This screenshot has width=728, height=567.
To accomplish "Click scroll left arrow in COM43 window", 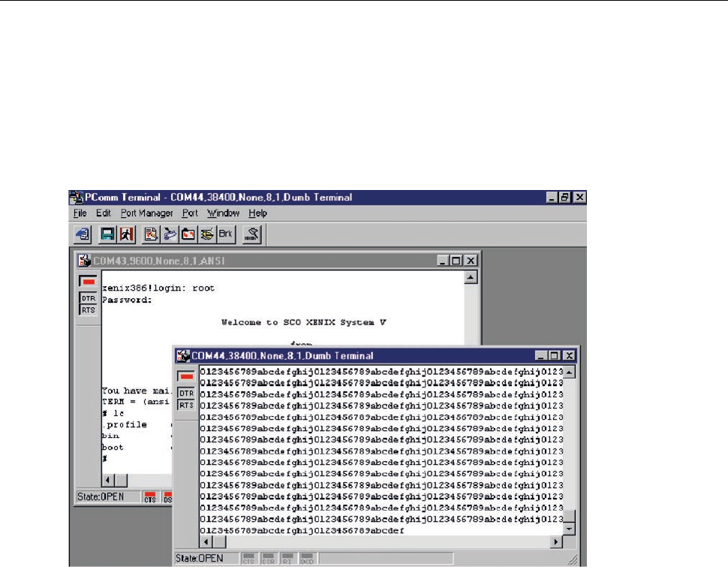I will pyautogui.click(x=108, y=480).
